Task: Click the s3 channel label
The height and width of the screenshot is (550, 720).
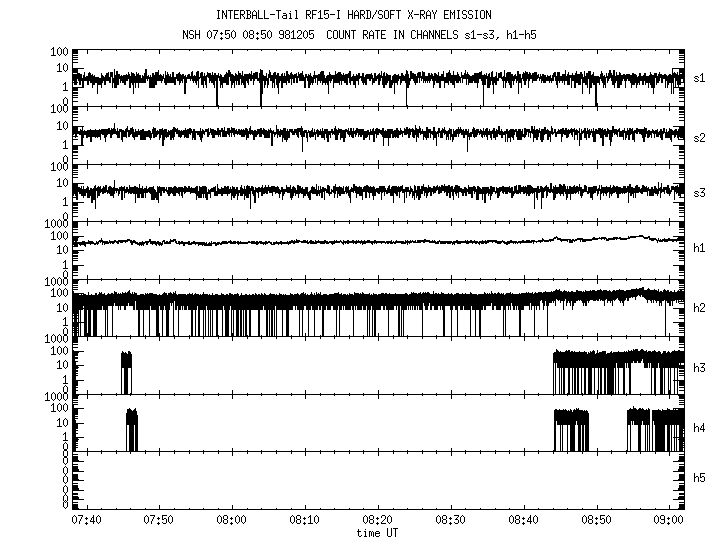Action: pos(700,192)
